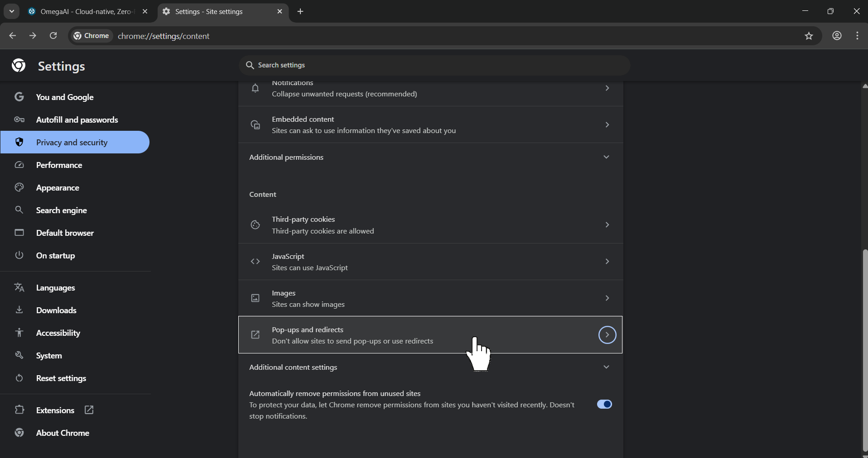868x458 pixels.
Task: Disable automatic permission removal for unused sites
Action: pos(604,404)
